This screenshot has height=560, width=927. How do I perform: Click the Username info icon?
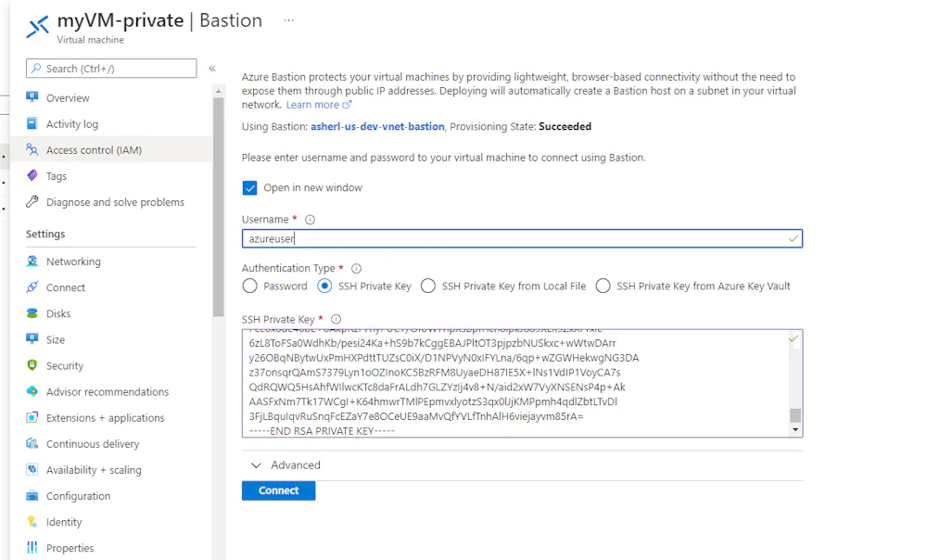[310, 220]
